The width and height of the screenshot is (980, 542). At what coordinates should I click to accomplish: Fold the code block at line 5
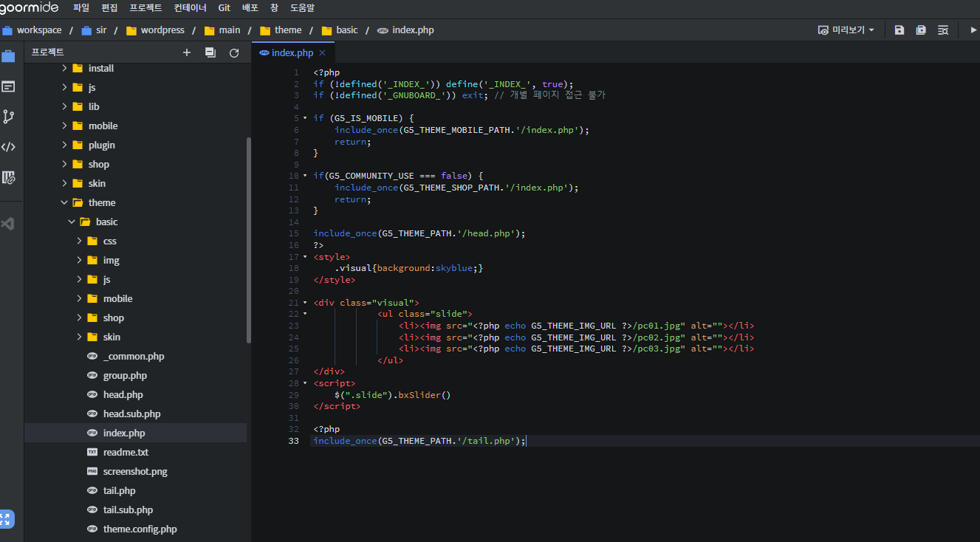point(304,118)
